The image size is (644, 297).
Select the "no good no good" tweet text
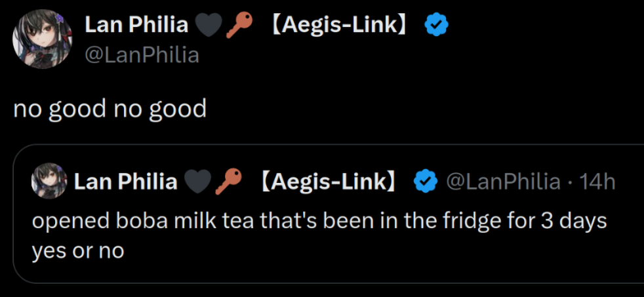(110, 108)
